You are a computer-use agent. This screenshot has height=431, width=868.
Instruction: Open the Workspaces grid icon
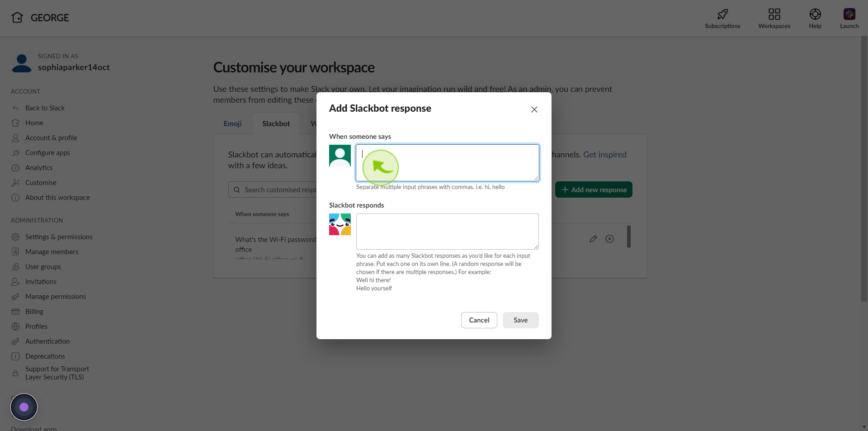point(774,14)
